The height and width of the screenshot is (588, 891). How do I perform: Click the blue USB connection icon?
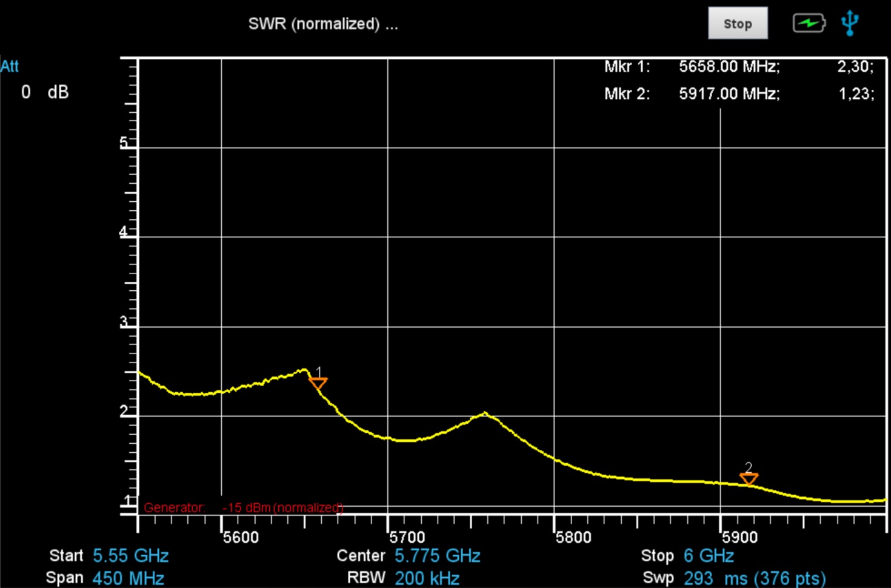850,23
